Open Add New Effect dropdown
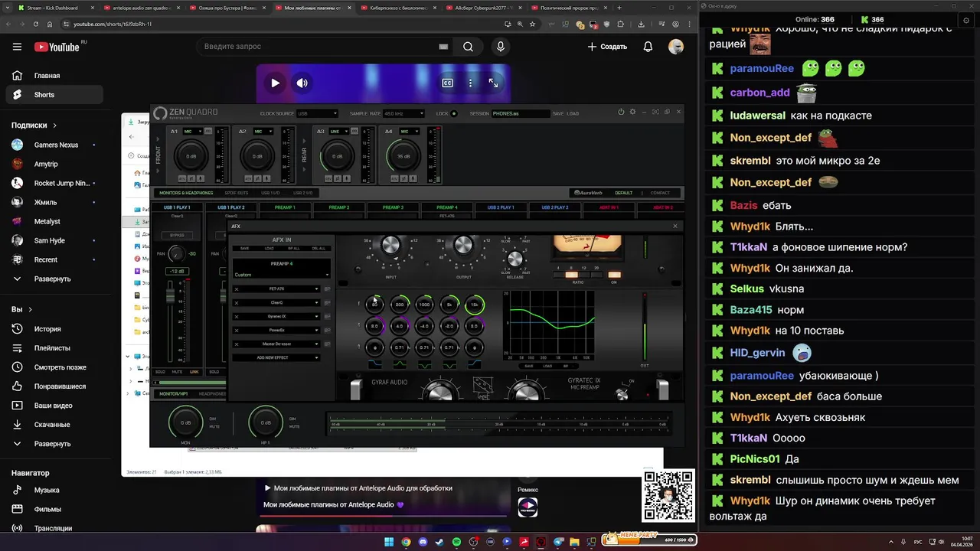The width and height of the screenshot is (980, 551). click(276, 357)
